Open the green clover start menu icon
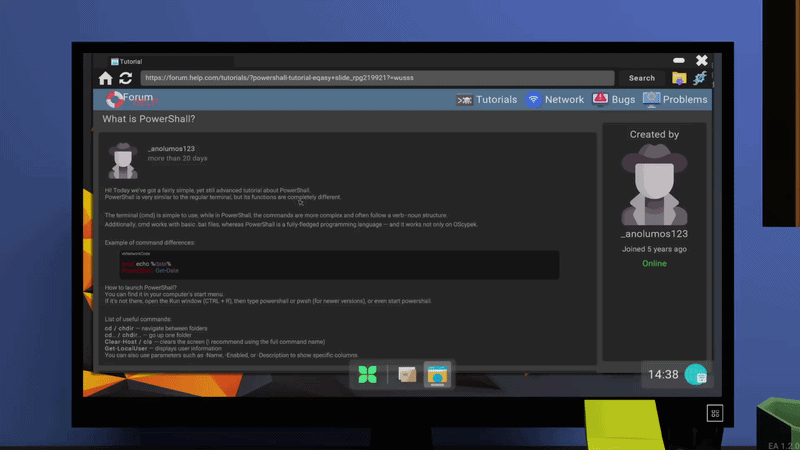Viewport: 800px width, 450px height. point(367,374)
